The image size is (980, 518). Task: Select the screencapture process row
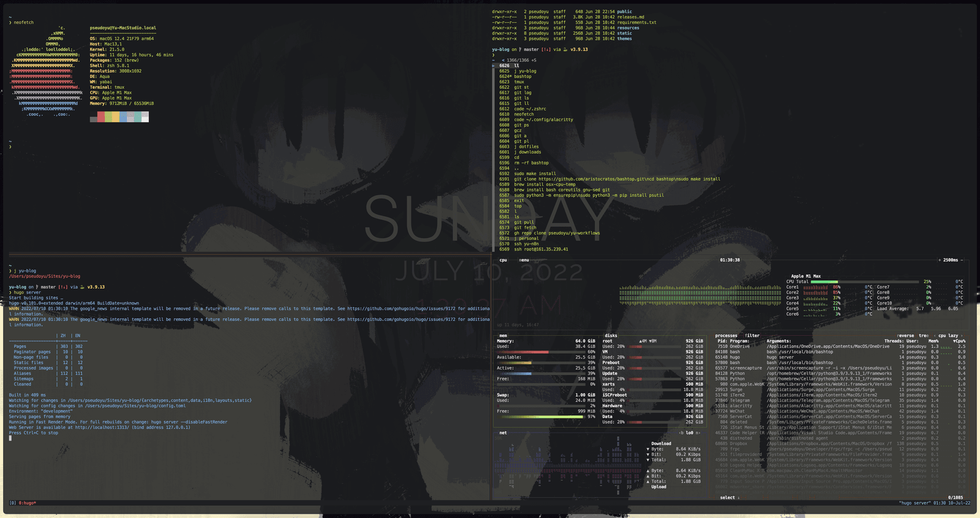point(840,368)
